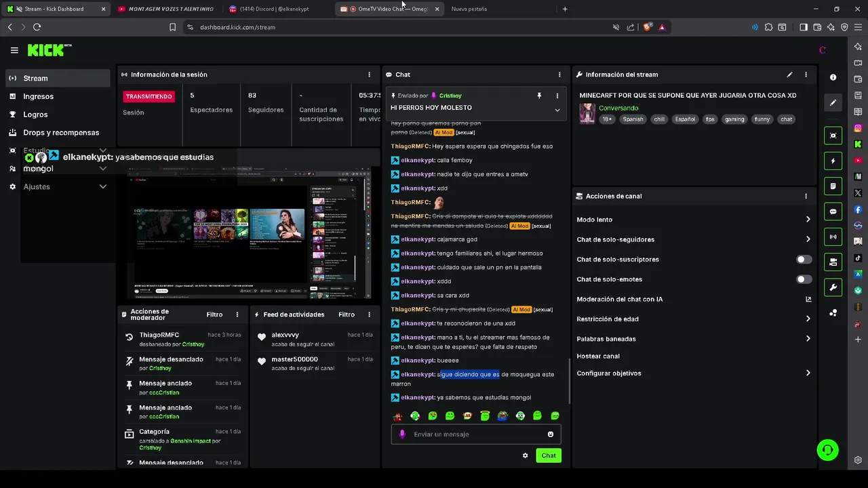Open three-dot menu of Información del stream
The image size is (868, 488).
click(x=806, y=75)
